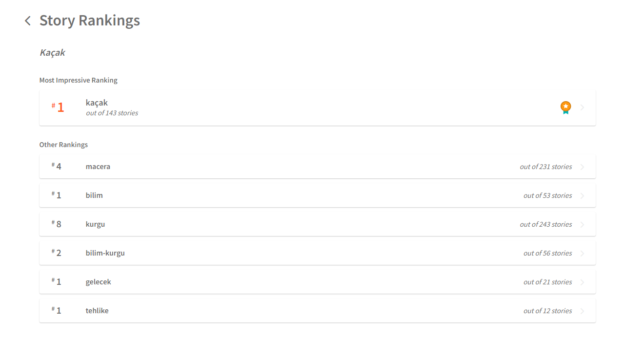Viewport: 644px width, 342px height.
Task: Open the bilim ranking entry
Action: pyautogui.click(x=293, y=195)
